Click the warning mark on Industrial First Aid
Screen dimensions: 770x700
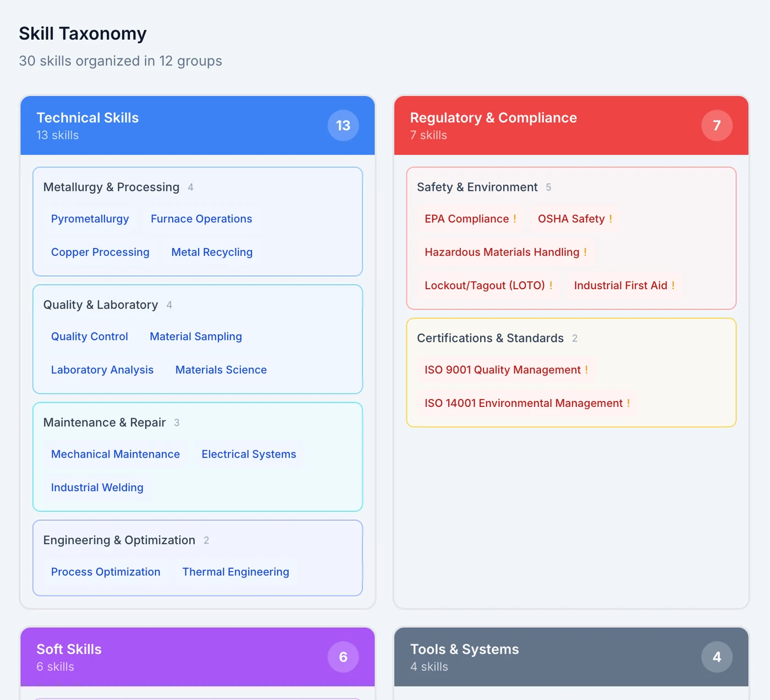[673, 286]
